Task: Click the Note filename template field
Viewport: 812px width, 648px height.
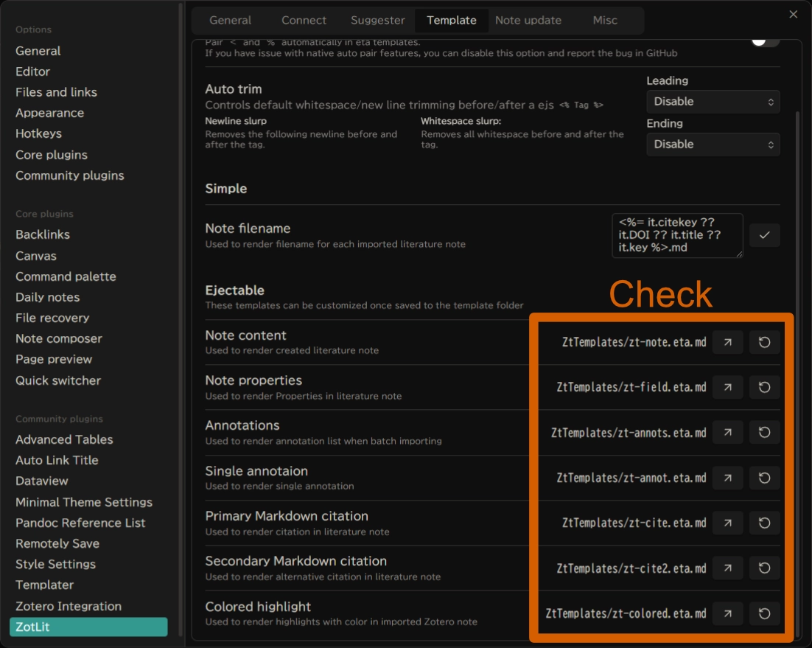Action: pos(676,236)
